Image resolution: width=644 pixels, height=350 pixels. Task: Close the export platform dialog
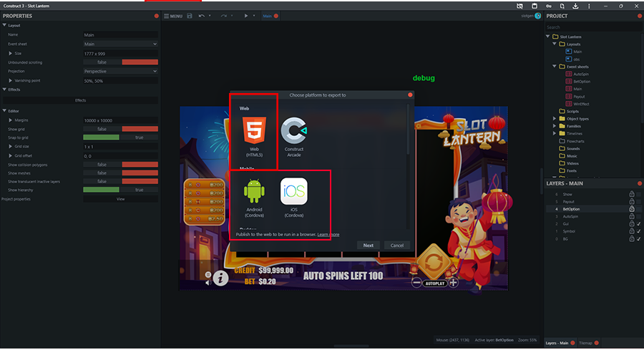(410, 95)
